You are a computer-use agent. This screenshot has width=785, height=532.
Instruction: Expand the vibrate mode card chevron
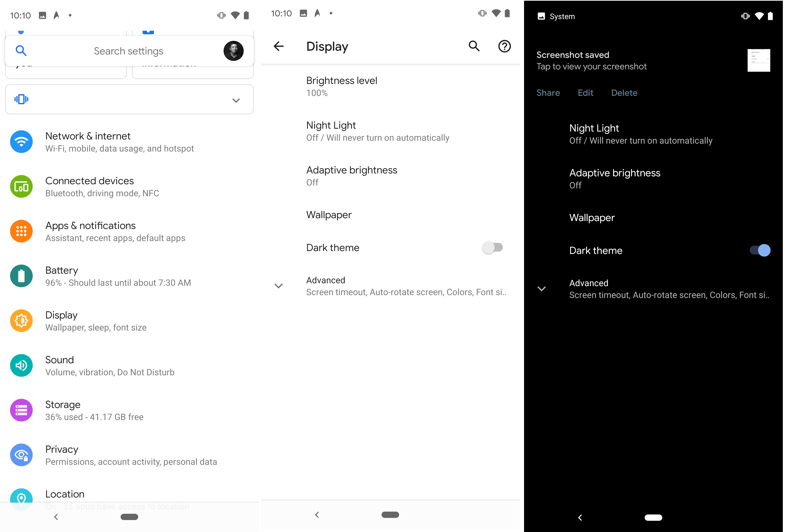[x=236, y=100]
